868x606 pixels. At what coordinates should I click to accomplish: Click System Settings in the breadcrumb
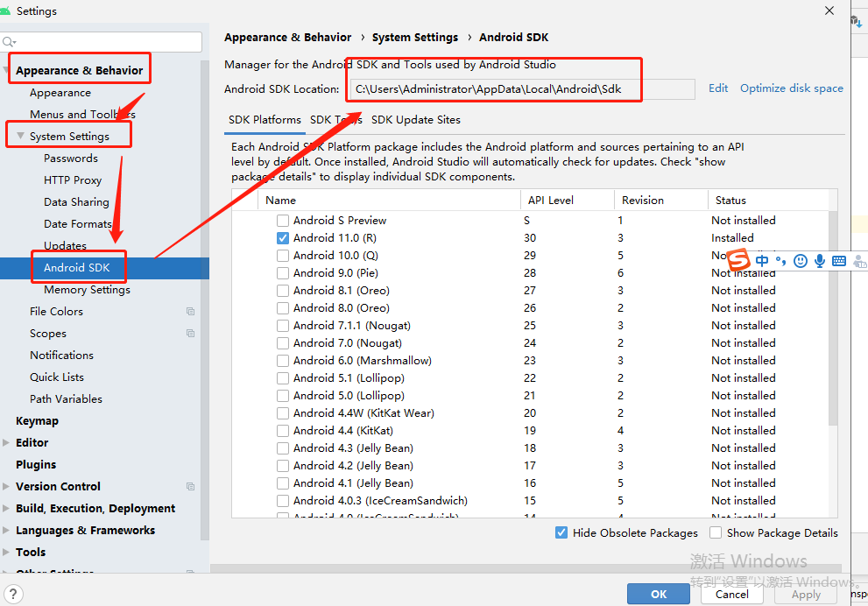point(415,37)
